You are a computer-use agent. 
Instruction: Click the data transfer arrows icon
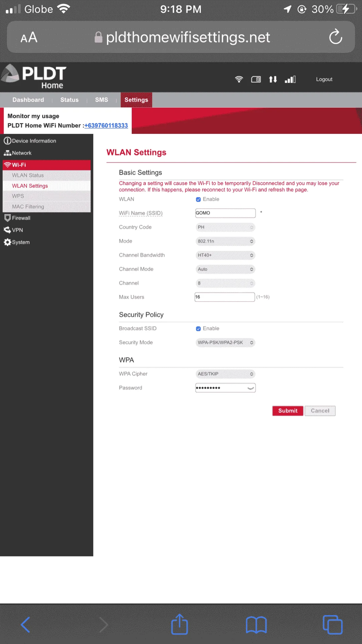[x=273, y=79]
